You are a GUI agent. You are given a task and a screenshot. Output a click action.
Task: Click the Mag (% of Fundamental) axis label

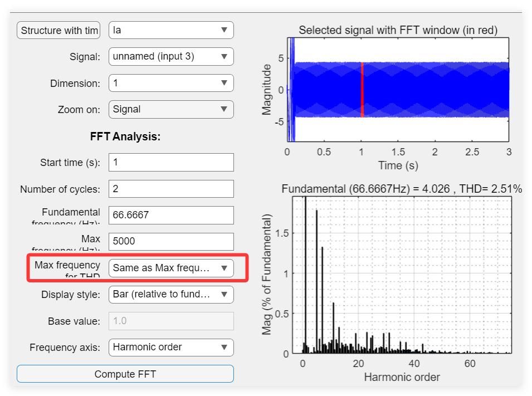[267, 275]
